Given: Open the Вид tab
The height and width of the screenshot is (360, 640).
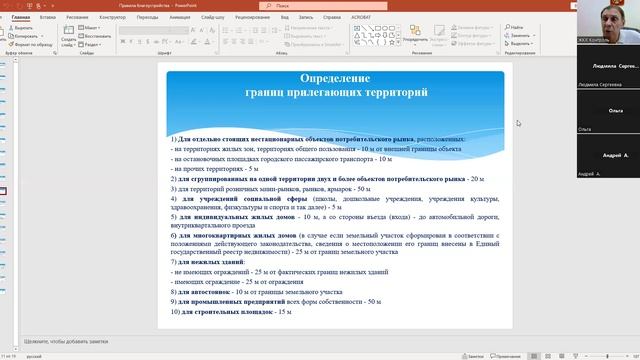Looking at the screenshot, I should coord(284,17).
